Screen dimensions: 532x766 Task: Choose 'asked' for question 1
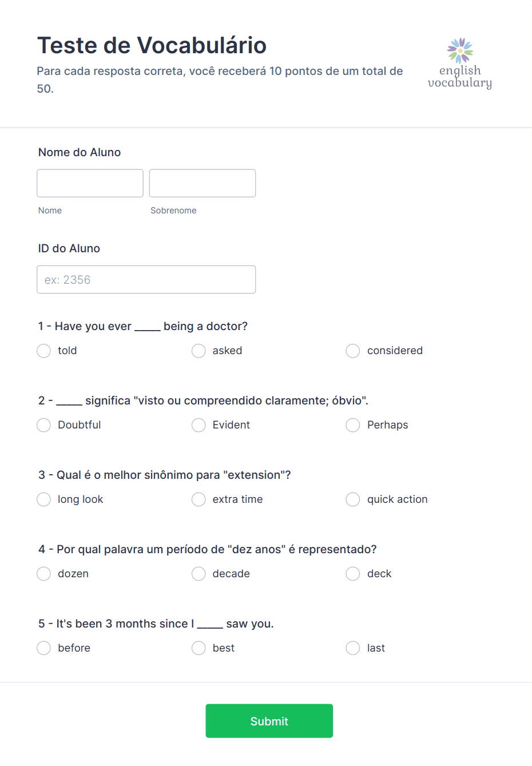coord(198,351)
